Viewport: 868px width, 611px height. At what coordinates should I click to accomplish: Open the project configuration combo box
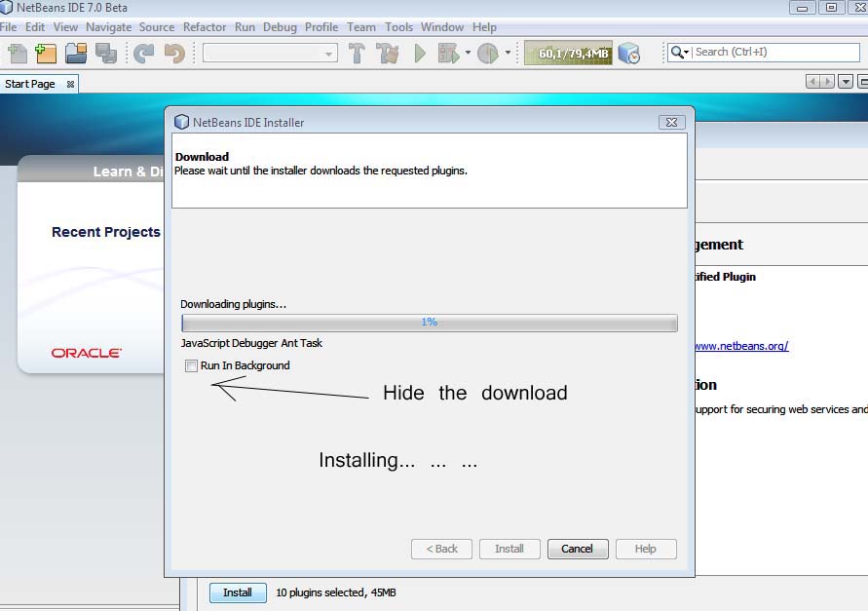pos(270,54)
